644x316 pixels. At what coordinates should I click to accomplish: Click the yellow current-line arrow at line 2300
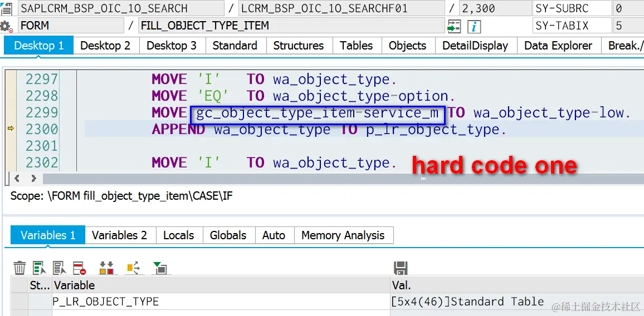11,129
